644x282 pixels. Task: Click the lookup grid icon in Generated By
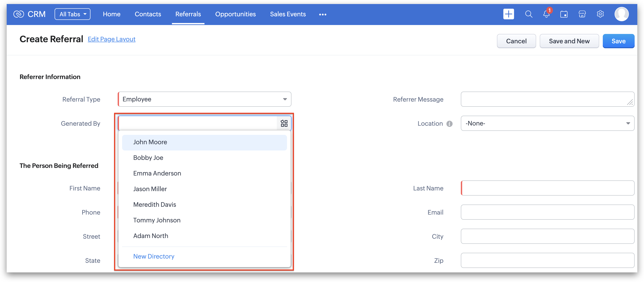pos(284,123)
